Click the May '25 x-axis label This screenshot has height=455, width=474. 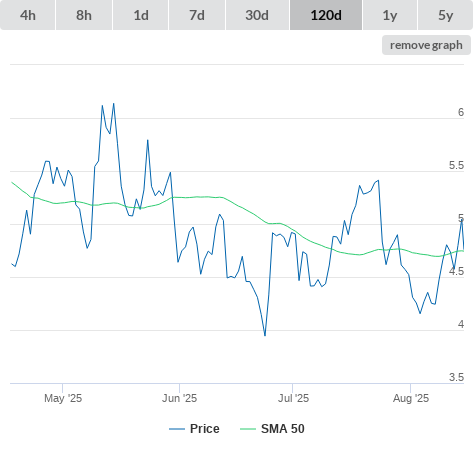click(63, 398)
